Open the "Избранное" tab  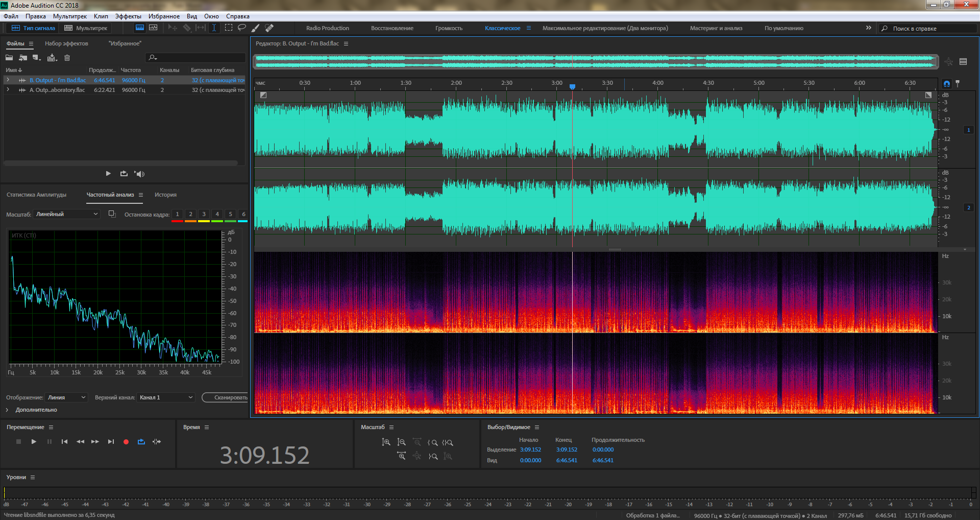click(125, 43)
